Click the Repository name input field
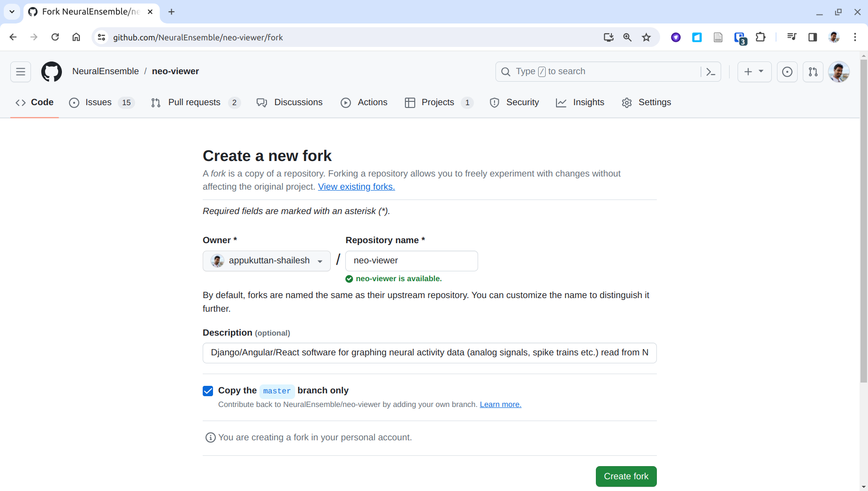The height and width of the screenshot is (491, 868). [411, 261]
